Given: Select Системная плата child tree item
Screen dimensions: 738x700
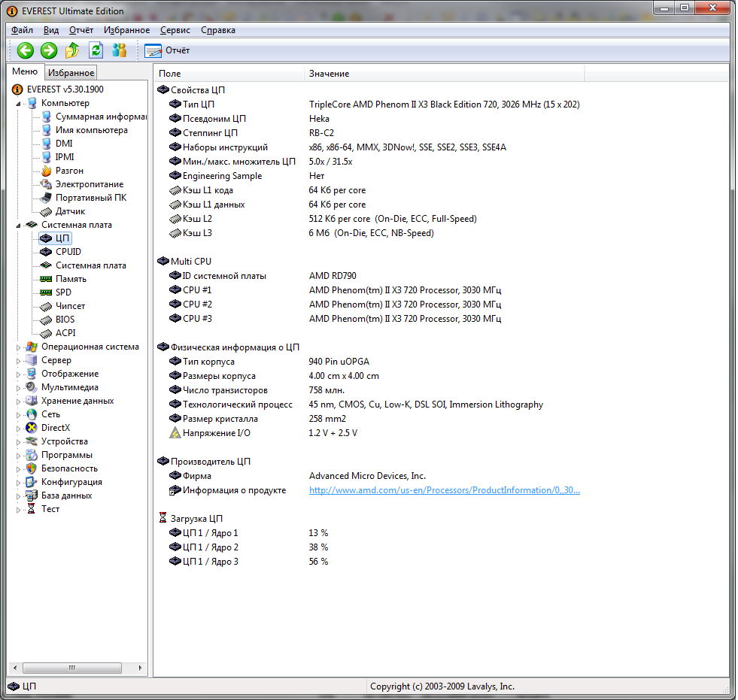Looking at the screenshot, I should [x=91, y=265].
